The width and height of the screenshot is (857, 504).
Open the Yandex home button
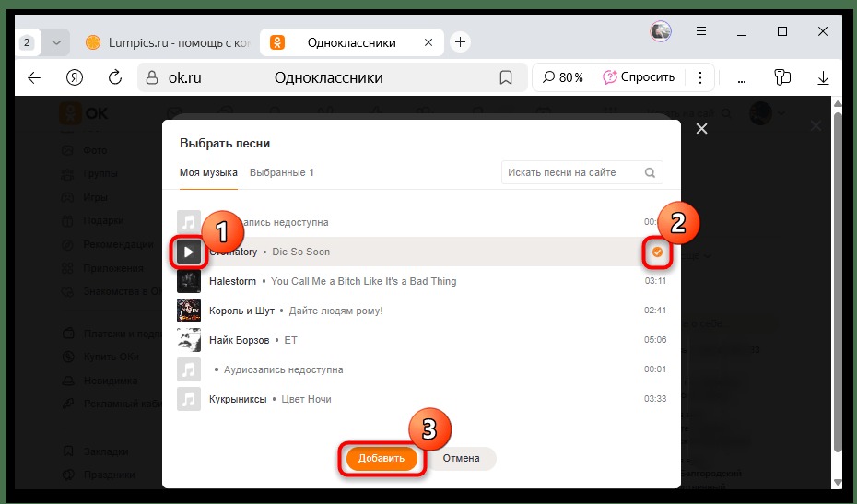tap(75, 77)
